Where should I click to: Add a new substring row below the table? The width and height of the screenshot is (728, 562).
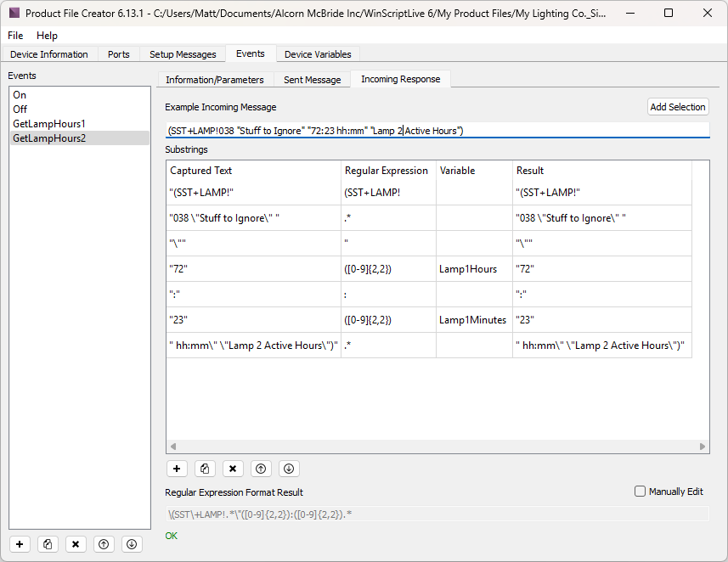tap(178, 469)
